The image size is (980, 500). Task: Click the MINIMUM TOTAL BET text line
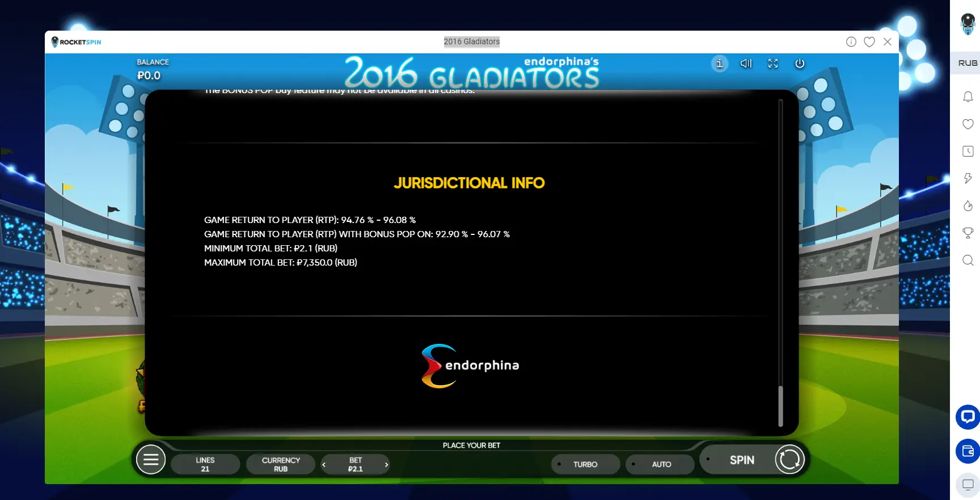click(x=271, y=248)
